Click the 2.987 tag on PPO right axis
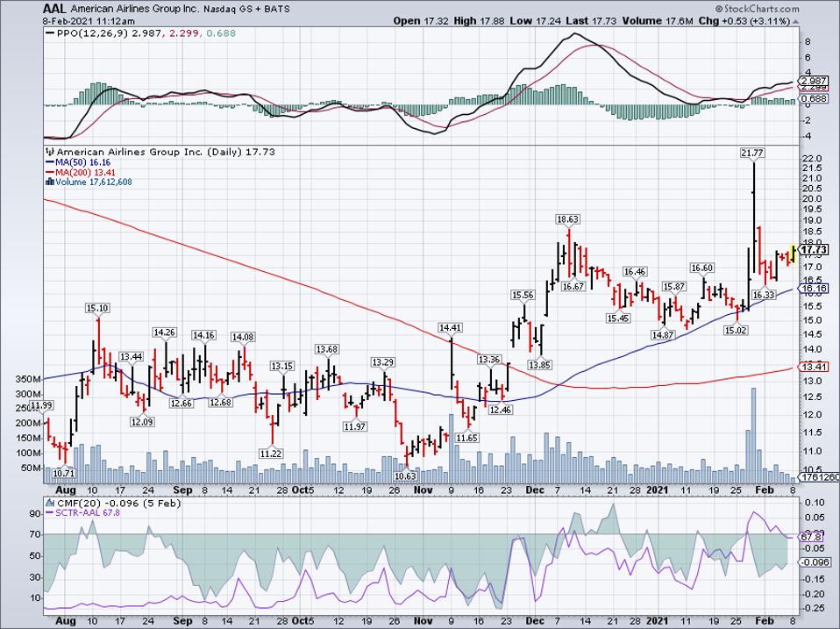The width and height of the screenshot is (840, 629). 815,80
